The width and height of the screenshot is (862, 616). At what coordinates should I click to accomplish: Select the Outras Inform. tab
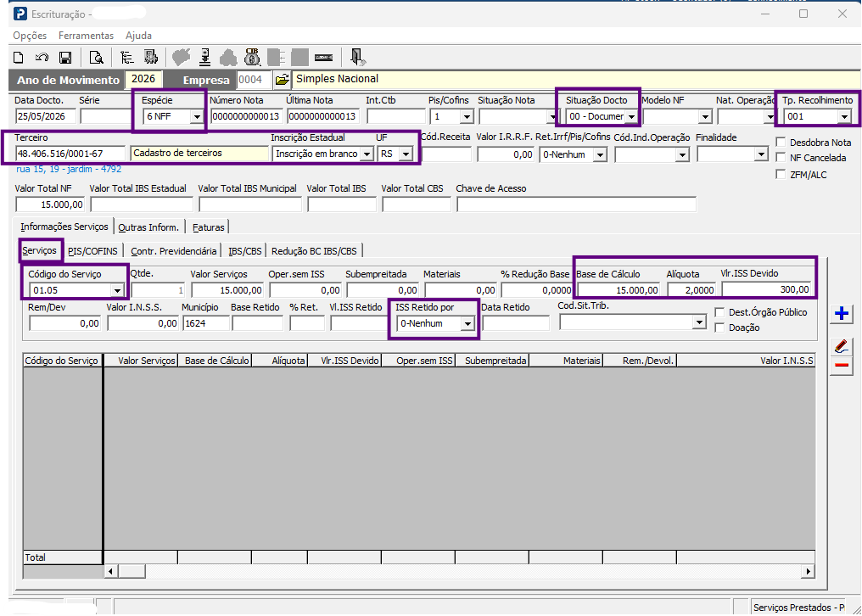tap(149, 227)
